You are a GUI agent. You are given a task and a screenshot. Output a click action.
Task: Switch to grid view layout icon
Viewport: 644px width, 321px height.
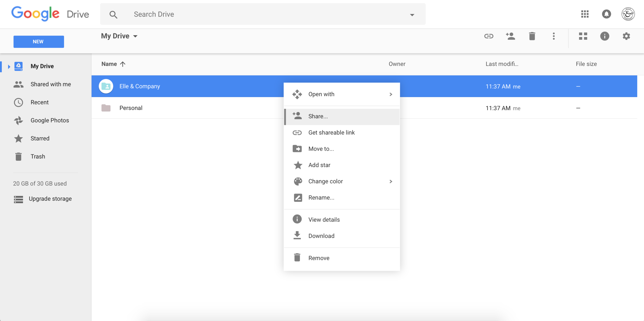(x=583, y=36)
